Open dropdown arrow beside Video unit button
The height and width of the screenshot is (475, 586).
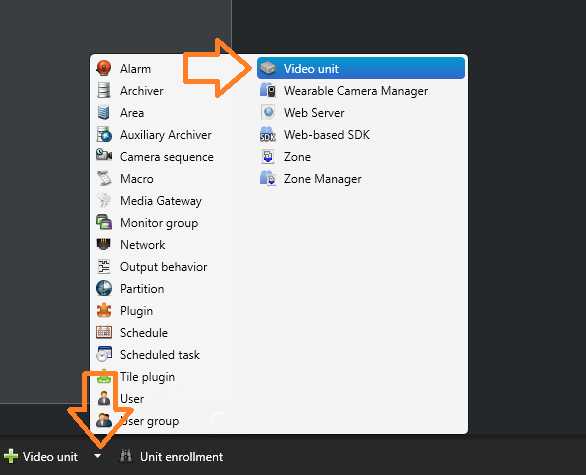point(98,456)
